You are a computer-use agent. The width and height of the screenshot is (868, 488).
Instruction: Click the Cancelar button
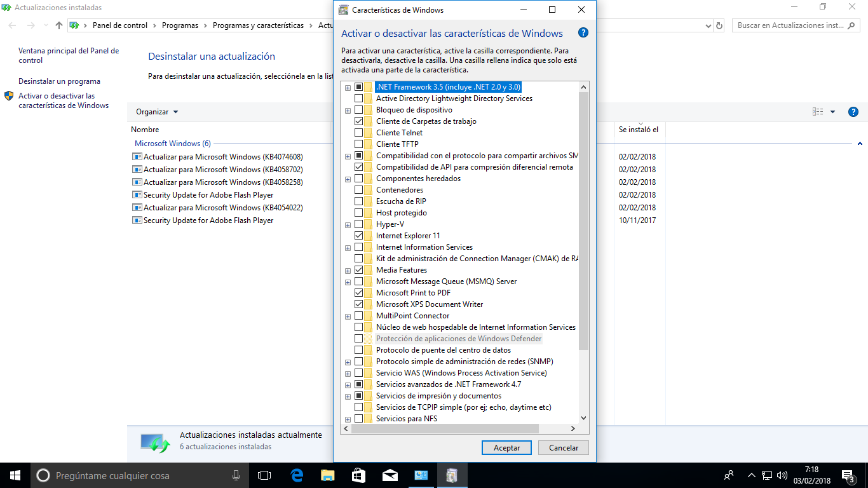[564, 448]
